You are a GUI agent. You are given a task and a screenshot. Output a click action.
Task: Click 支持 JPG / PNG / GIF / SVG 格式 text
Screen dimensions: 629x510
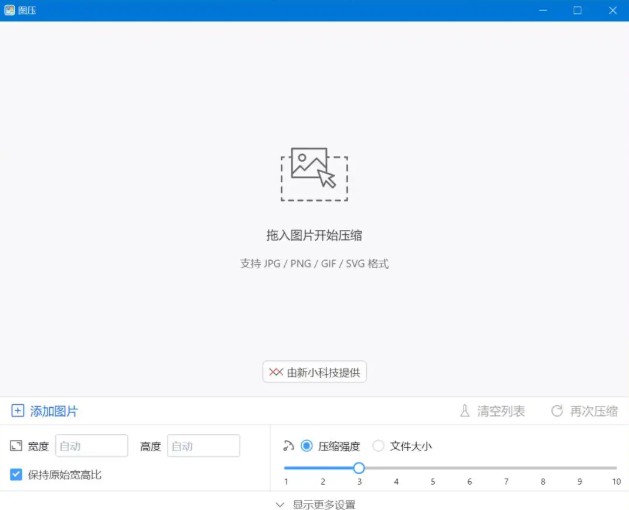[x=314, y=264]
